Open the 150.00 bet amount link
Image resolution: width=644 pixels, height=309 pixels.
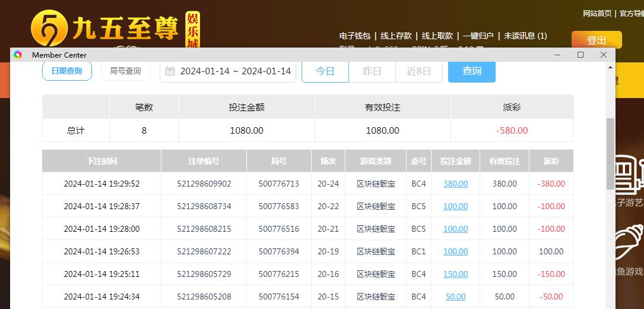pos(455,274)
